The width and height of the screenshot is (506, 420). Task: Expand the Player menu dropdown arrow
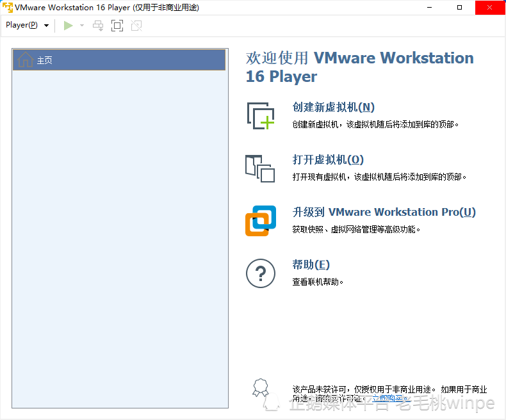[47, 26]
